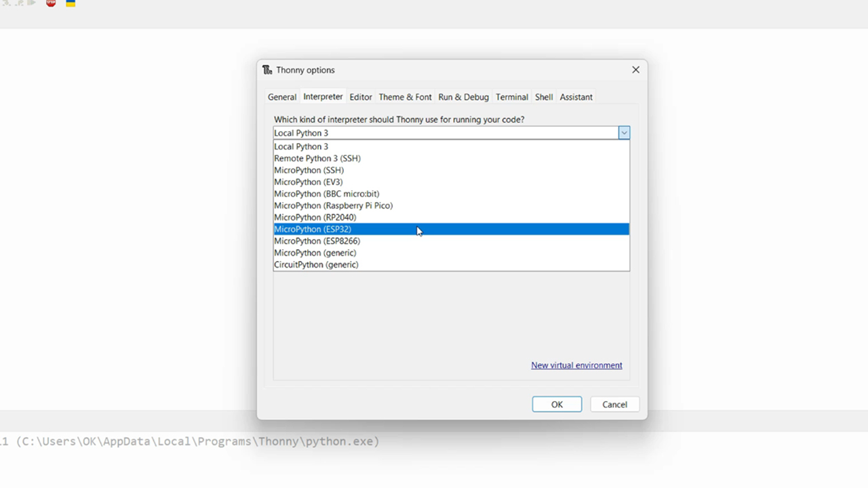
Task: Choose MicroPython (ESP8266) from list
Action: pos(451,241)
